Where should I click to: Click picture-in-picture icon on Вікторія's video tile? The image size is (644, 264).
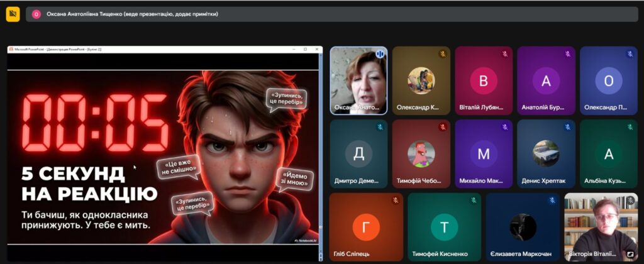click(630, 254)
